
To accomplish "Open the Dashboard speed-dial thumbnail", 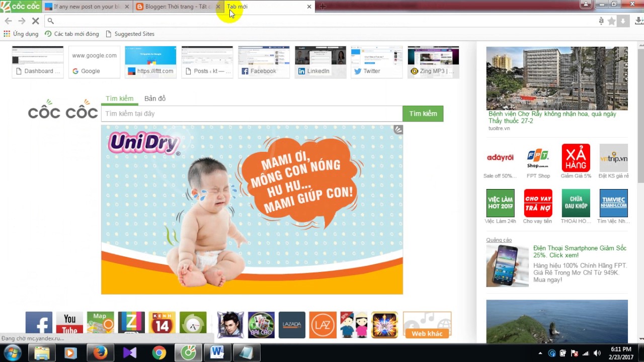I will (38, 62).
